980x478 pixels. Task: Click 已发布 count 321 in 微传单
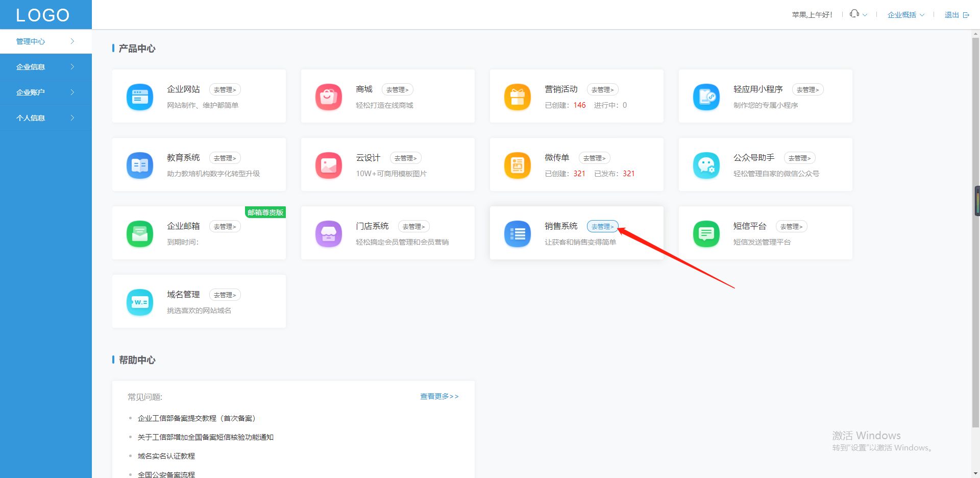pos(629,174)
